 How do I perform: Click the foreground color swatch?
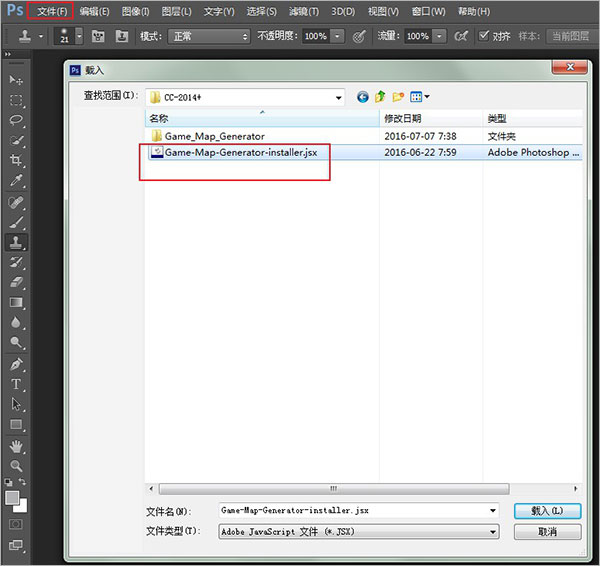(x=12, y=496)
